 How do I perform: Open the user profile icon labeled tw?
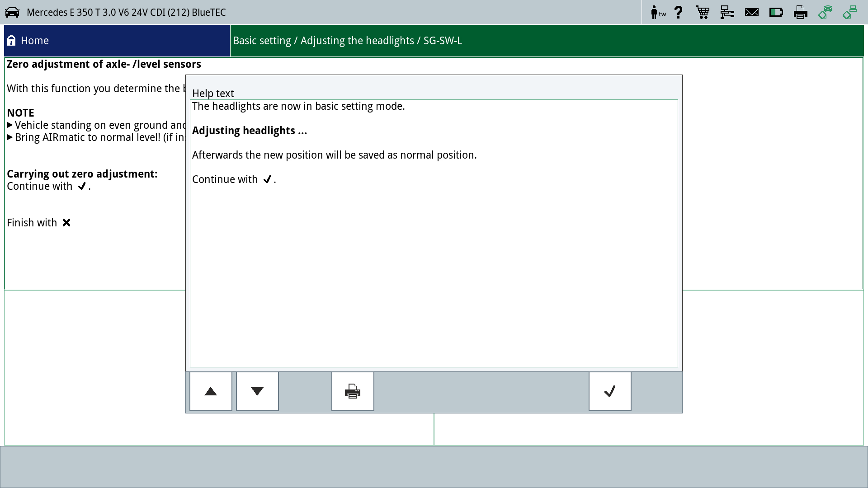pos(658,12)
